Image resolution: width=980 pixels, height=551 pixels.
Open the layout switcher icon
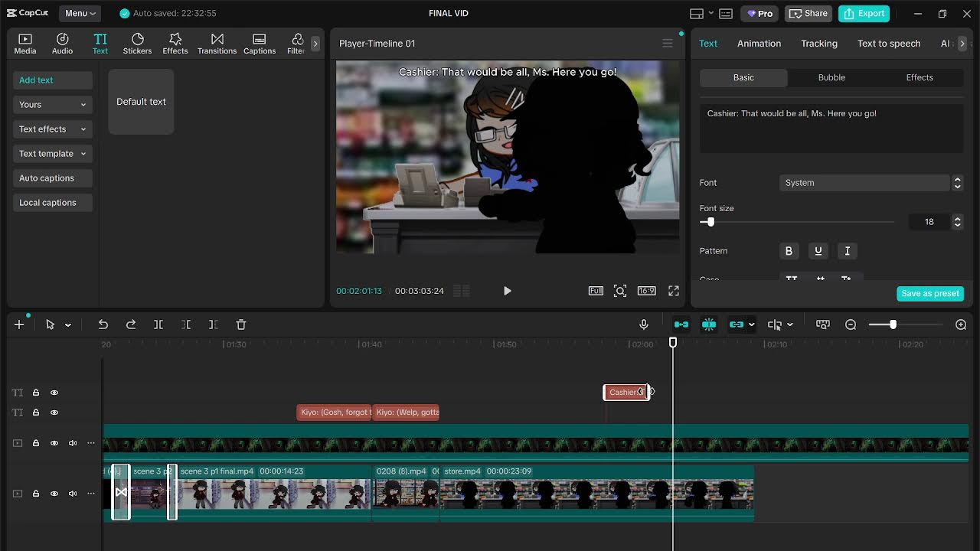click(x=697, y=14)
